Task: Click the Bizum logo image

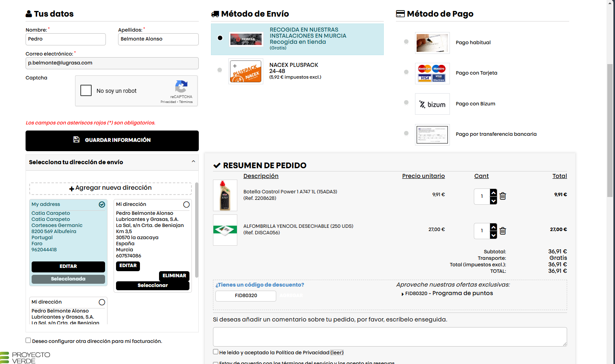Action: click(432, 104)
